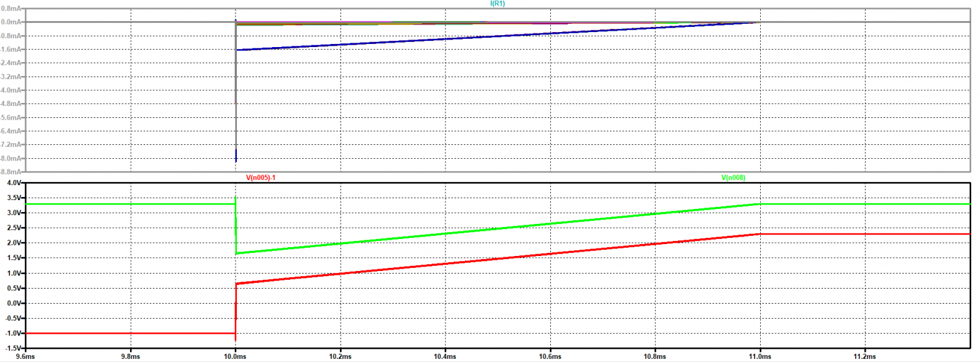Click the 10.4ms time axis label
980x362 pixels.
click(x=445, y=356)
